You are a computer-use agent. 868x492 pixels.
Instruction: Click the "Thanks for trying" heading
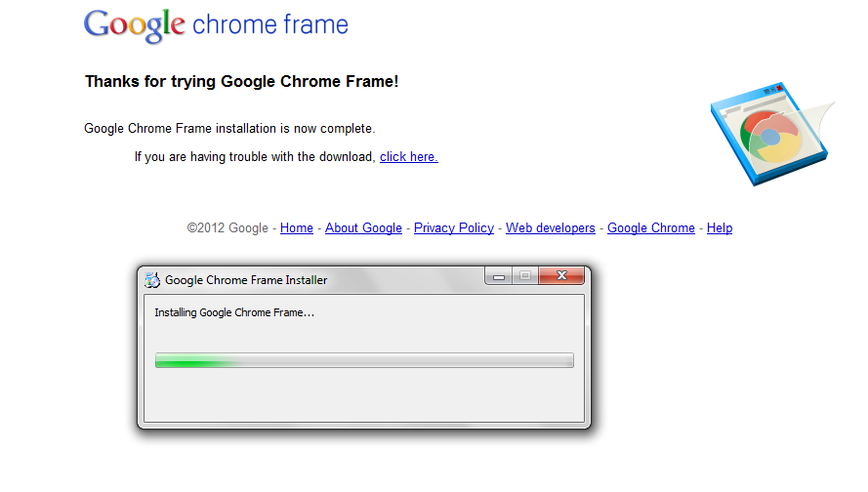[241, 82]
